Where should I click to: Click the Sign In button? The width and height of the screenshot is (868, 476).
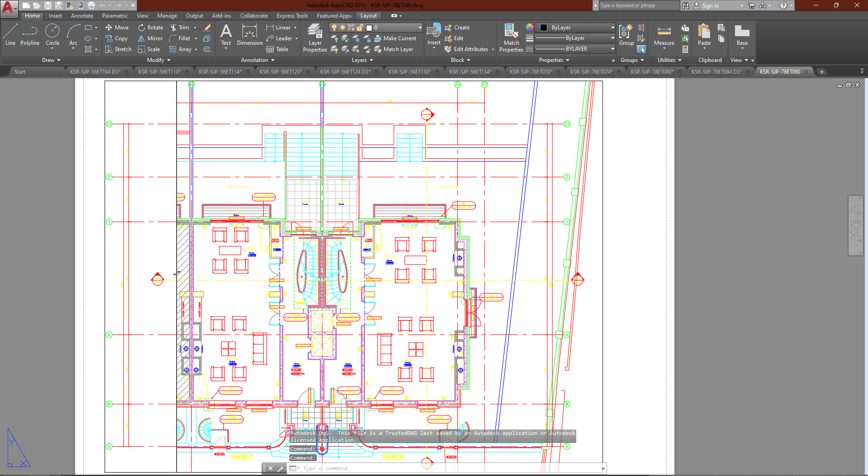[710, 5]
